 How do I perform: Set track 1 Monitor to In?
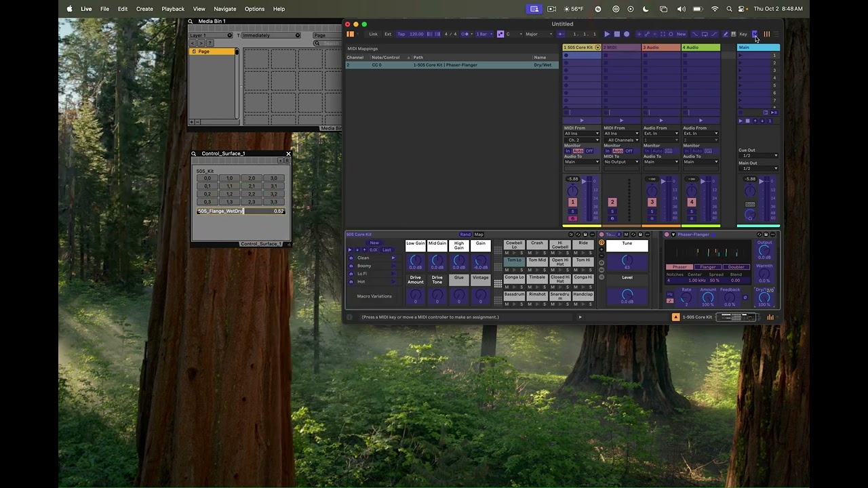(568, 151)
